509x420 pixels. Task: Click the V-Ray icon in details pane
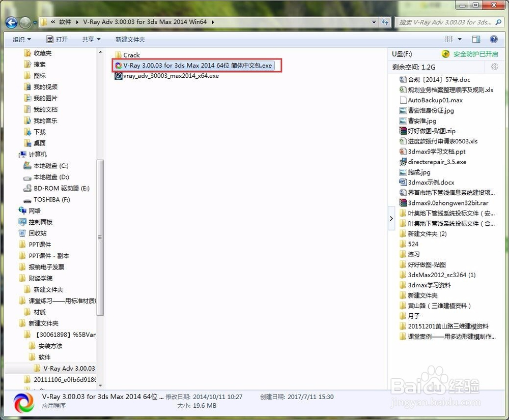pos(24,403)
